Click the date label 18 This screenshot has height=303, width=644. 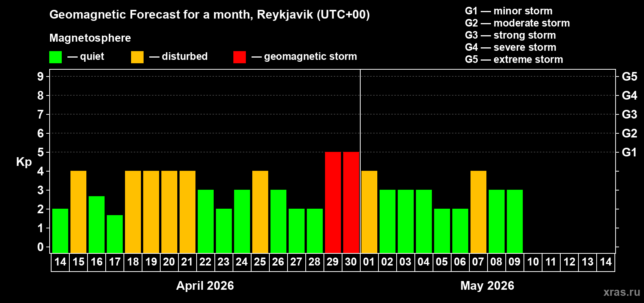[133, 262]
